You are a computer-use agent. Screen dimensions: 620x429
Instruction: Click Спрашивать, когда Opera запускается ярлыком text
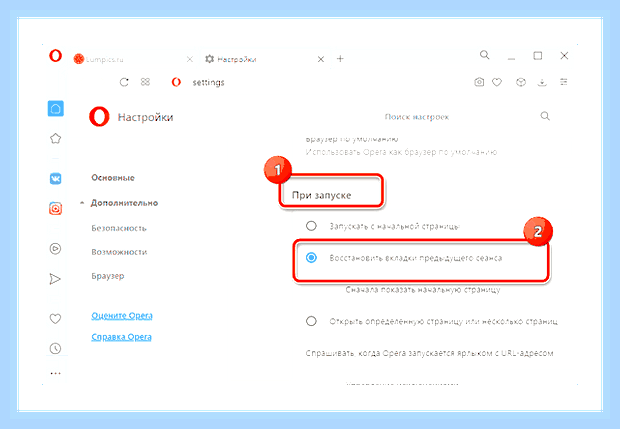pos(429,353)
